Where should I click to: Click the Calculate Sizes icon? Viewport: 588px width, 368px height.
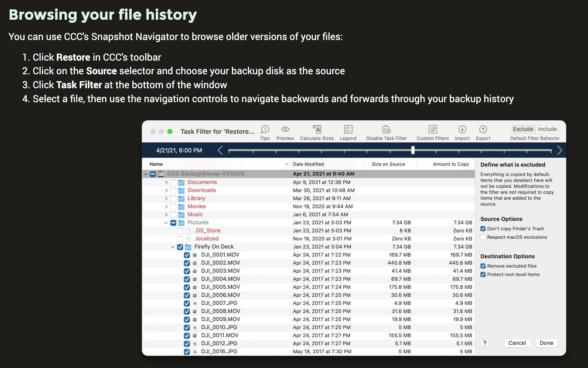pyautogui.click(x=317, y=130)
